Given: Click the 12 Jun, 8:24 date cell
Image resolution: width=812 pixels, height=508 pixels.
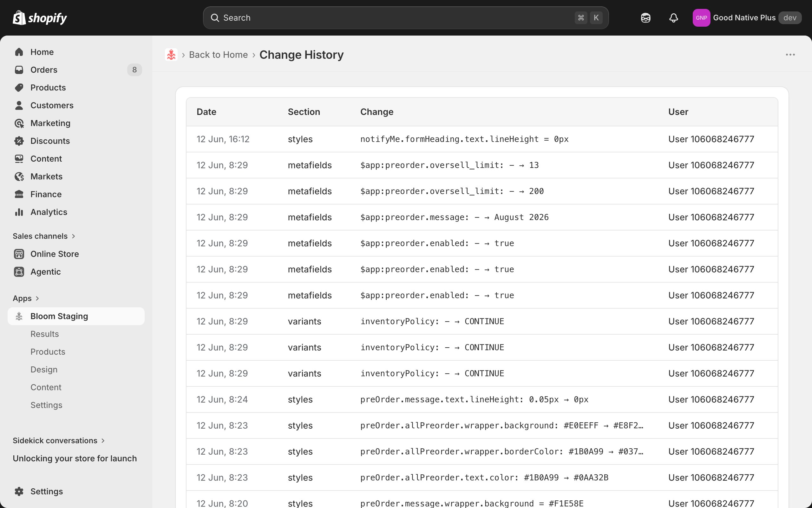Looking at the screenshot, I should point(222,400).
